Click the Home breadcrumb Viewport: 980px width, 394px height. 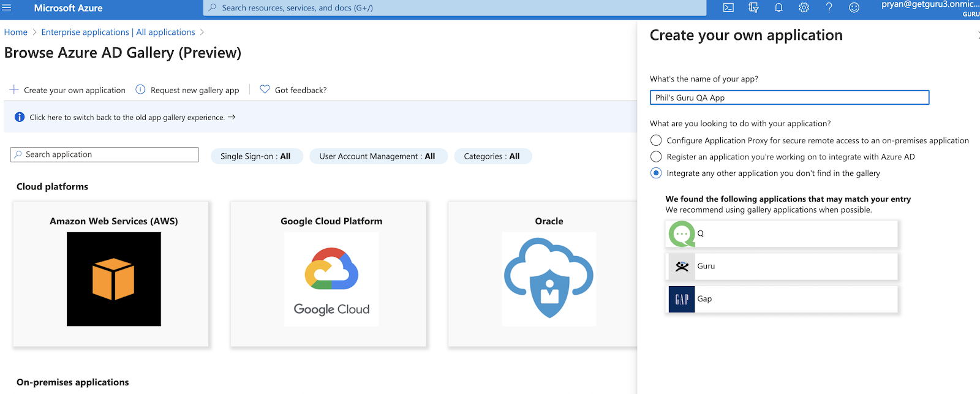pyautogui.click(x=16, y=32)
